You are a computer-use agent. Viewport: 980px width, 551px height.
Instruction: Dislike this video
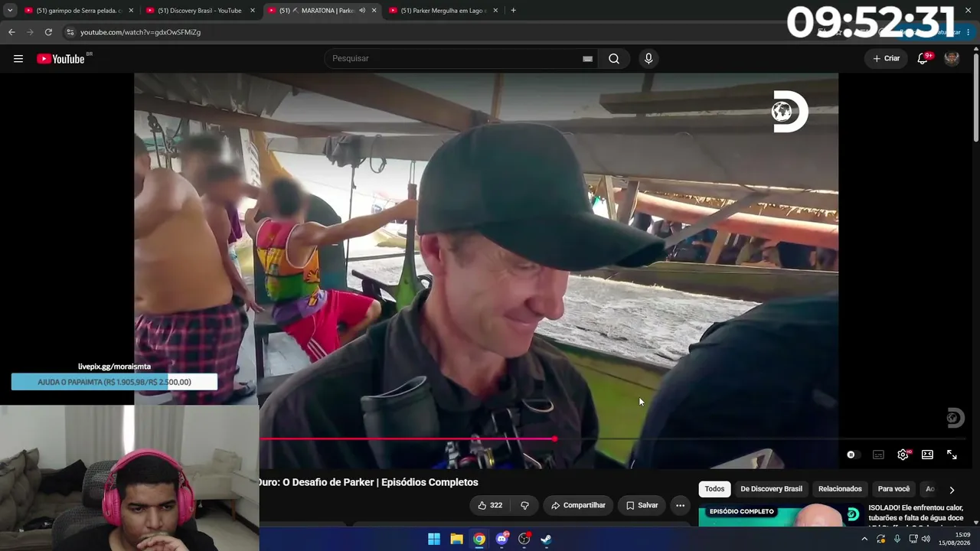(524, 505)
